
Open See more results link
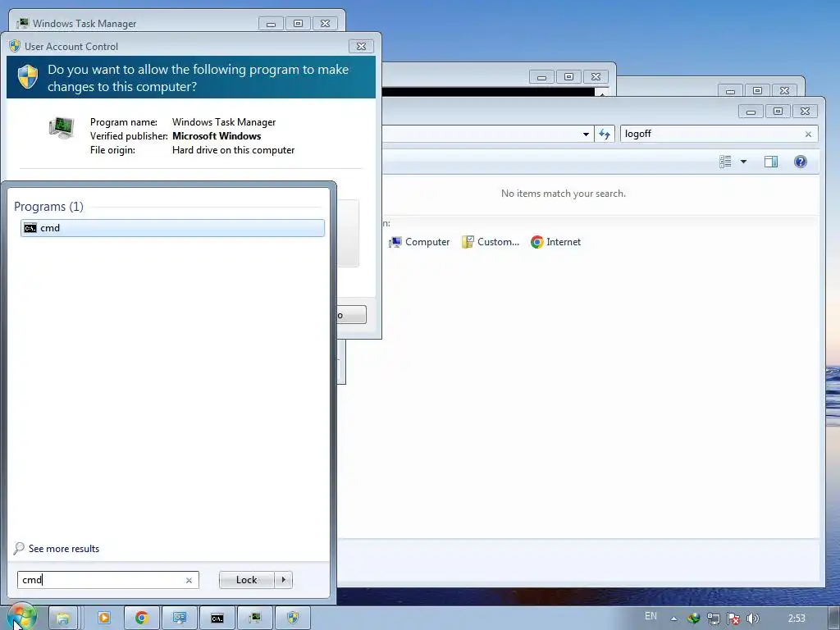pos(64,549)
